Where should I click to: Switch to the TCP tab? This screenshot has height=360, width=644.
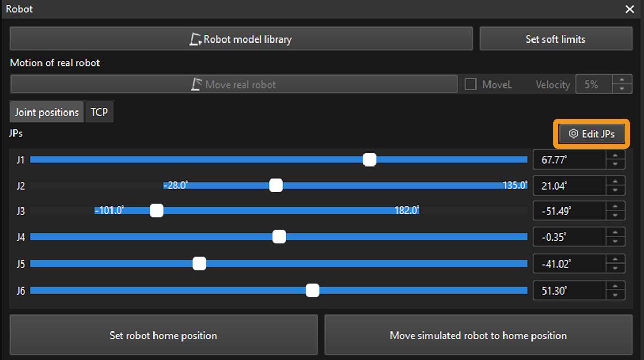[x=99, y=112]
